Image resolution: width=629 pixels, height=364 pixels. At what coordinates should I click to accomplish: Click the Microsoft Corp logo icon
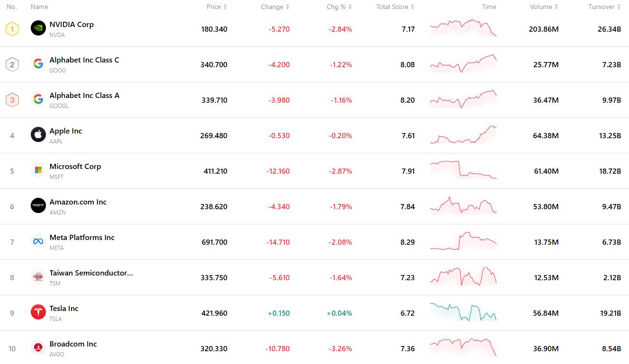(x=38, y=170)
